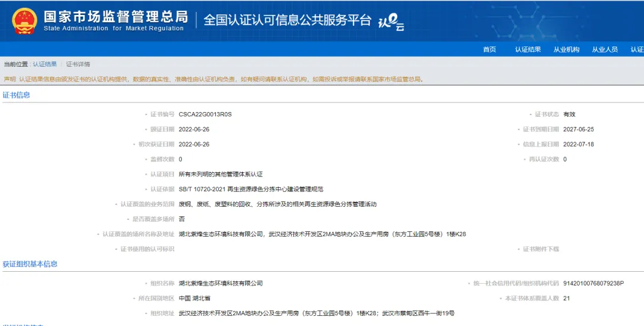The width and height of the screenshot is (644, 326).
Task: Select expiry date 2027-06-25
Action: point(578,129)
